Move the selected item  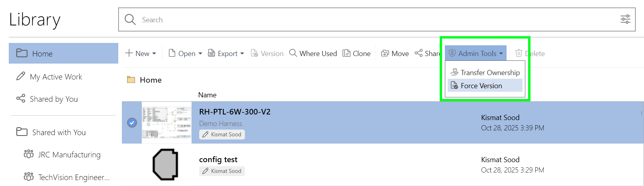[x=395, y=53]
